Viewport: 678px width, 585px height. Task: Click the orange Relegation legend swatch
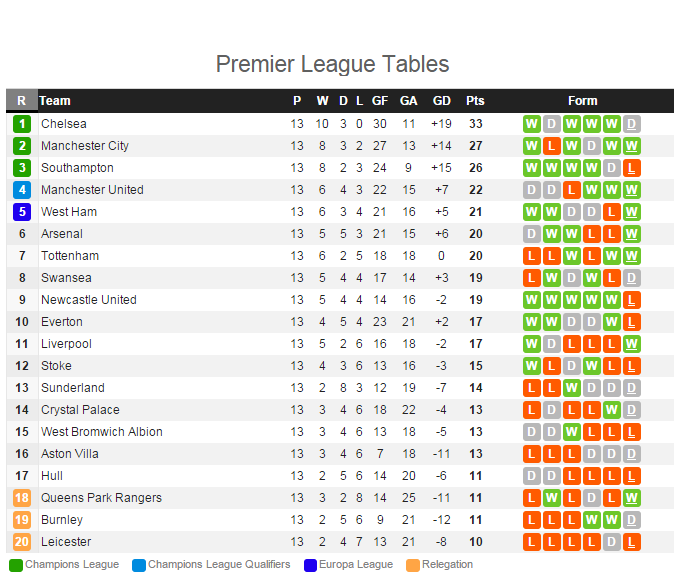click(x=413, y=565)
